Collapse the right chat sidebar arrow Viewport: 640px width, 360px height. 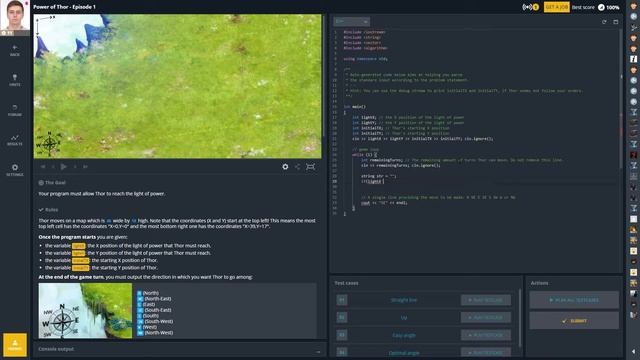(633, 351)
